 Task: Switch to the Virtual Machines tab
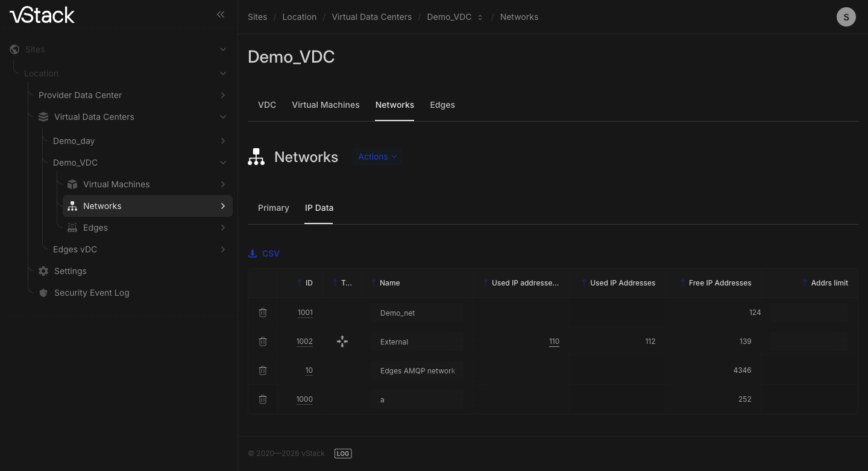click(325, 105)
